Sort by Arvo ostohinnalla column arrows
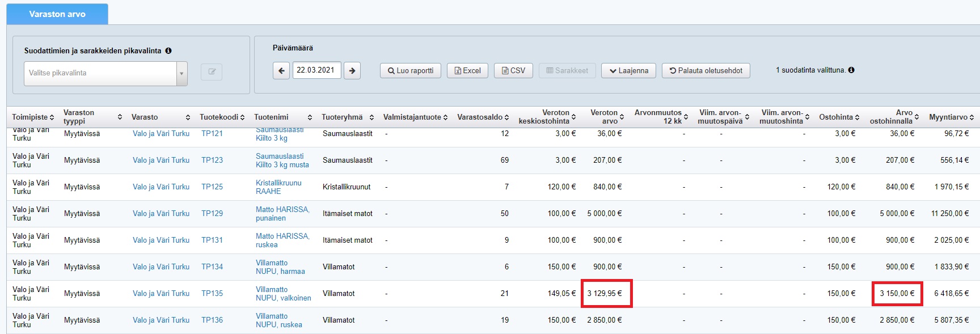980x334 pixels. coord(916,117)
